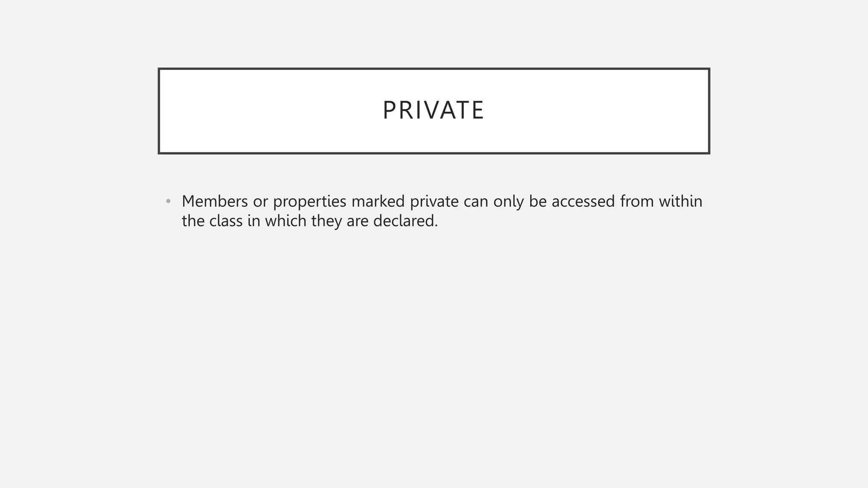Click the word 'accessed' in the bullet
Screen dimensions: 868x488
[583, 201]
